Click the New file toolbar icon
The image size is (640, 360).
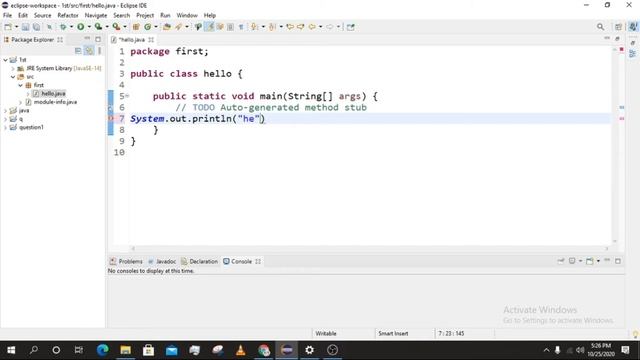coord(8,27)
